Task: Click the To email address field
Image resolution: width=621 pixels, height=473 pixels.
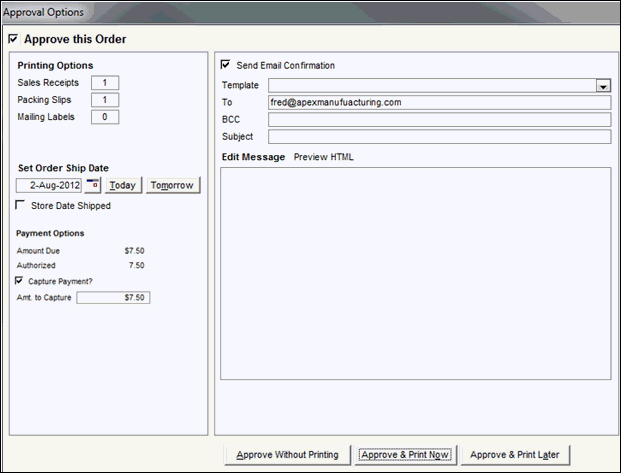Action: pos(439,102)
